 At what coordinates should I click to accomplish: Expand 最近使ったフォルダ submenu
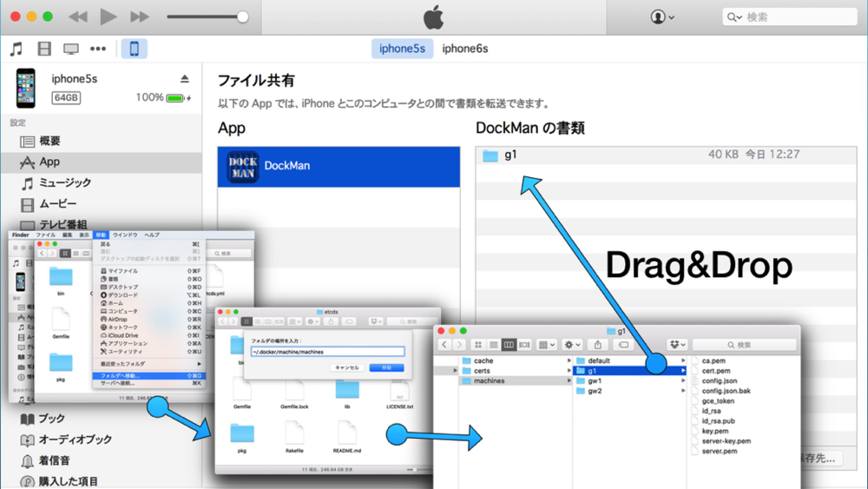149,364
